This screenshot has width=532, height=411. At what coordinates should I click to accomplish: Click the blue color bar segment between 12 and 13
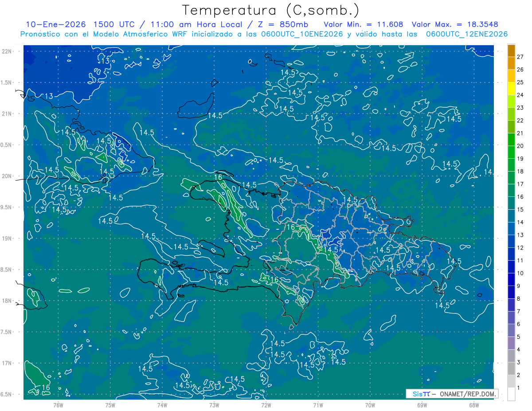[511, 242]
